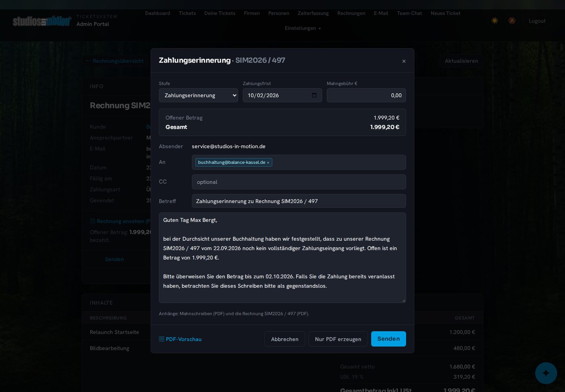The image size is (565, 392).
Task: Click the sun theme toggle icon
Action: (x=494, y=21)
